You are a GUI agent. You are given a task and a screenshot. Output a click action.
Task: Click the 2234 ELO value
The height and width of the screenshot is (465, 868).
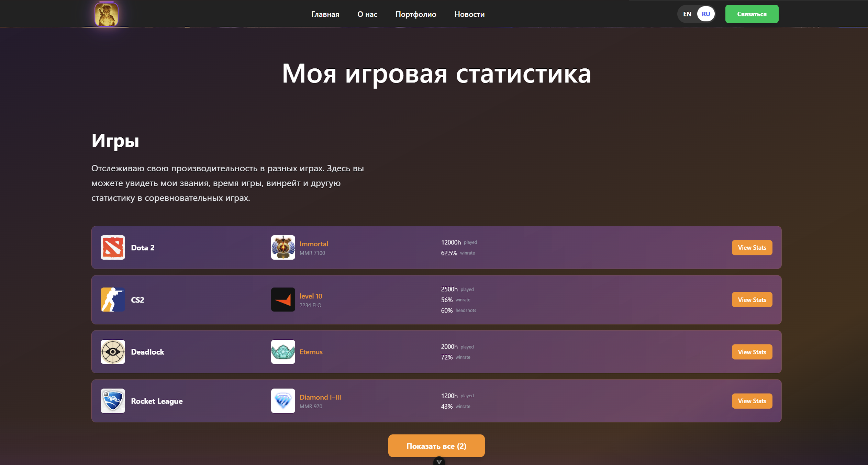pyautogui.click(x=310, y=305)
